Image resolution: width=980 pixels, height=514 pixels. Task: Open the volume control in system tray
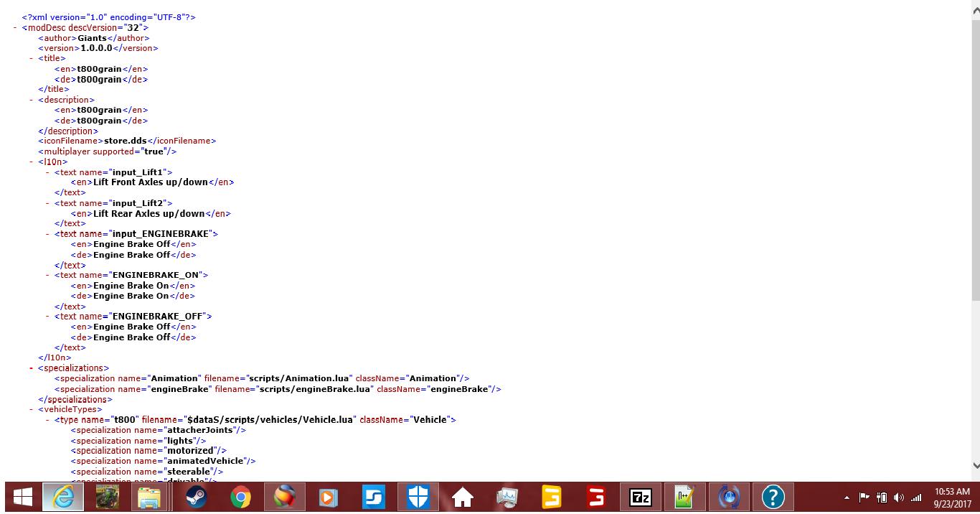click(x=899, y=497)
